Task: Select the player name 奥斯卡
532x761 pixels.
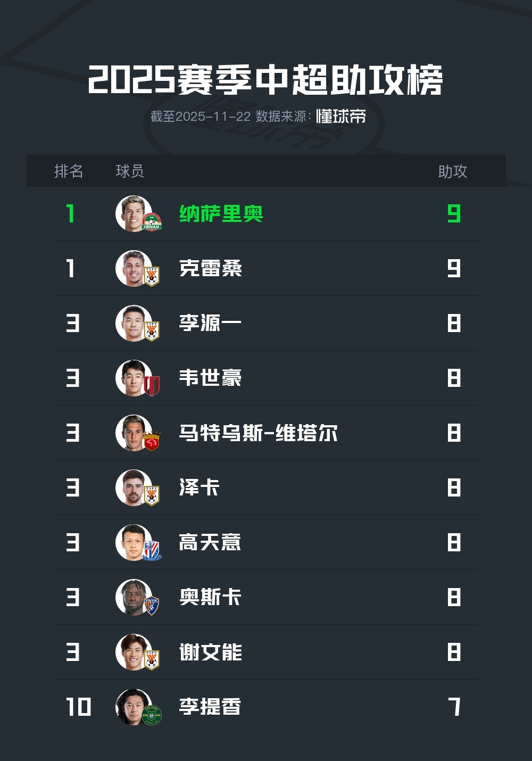Action: [x=211, y=597]
